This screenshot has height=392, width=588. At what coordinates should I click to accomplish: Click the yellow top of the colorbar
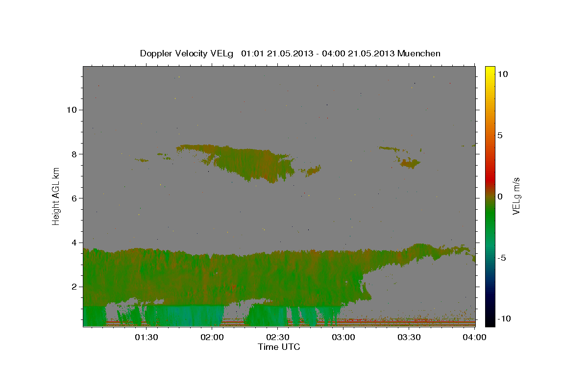click(x=490, y=71)
